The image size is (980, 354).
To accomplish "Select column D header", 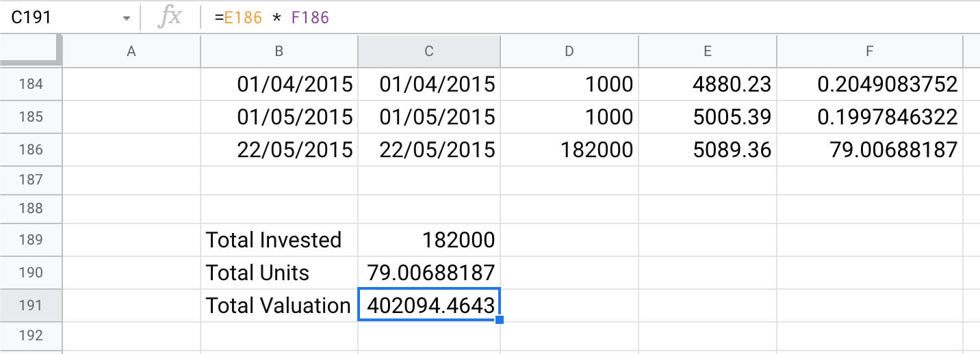I will (x=569, y=51).
